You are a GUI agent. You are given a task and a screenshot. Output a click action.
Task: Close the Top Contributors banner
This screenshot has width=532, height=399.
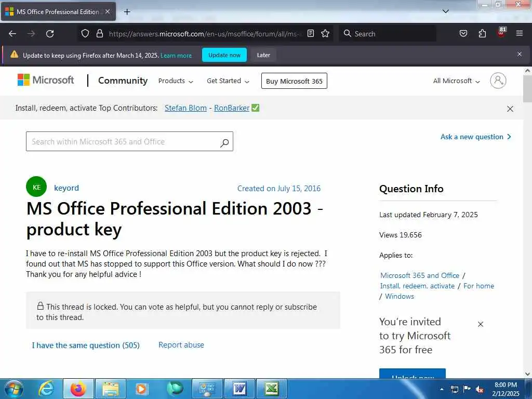[510, 109]
